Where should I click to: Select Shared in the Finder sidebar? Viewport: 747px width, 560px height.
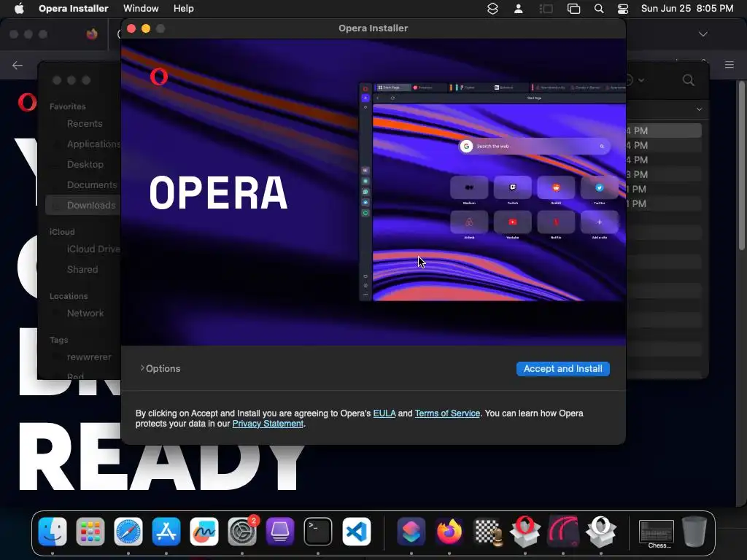click(x=82, y=270)
